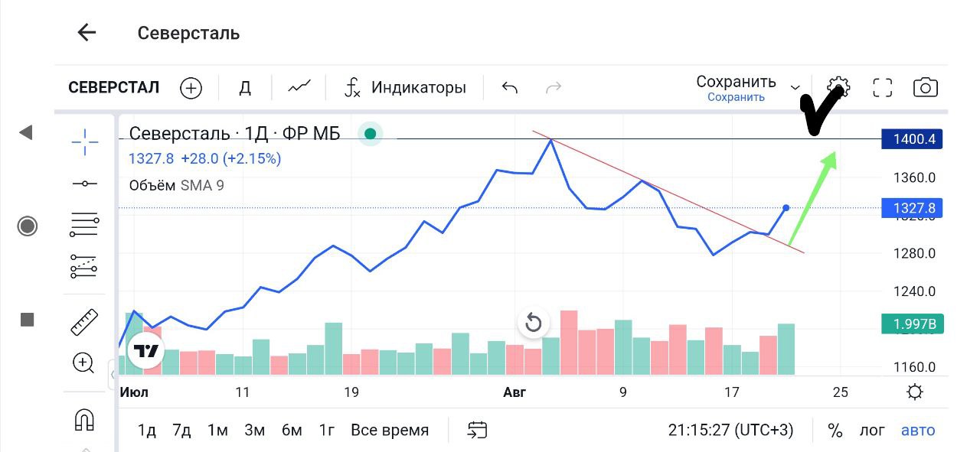
Task: Open chart style line icon
Action: [299, 87]
